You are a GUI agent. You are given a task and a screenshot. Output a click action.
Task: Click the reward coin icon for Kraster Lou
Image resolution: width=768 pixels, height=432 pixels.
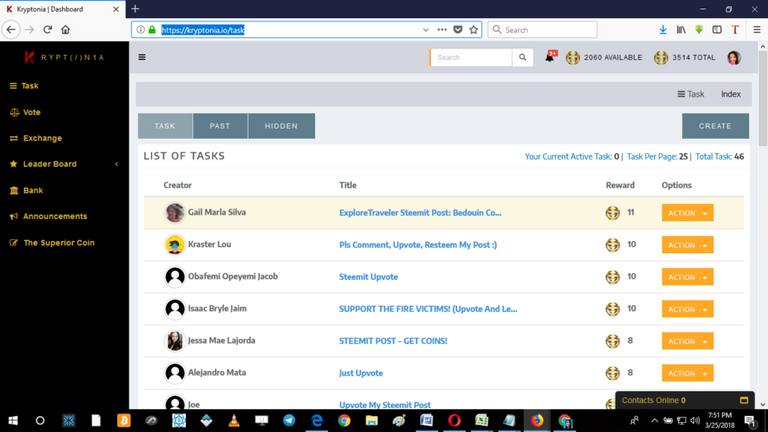click(613, 245)
